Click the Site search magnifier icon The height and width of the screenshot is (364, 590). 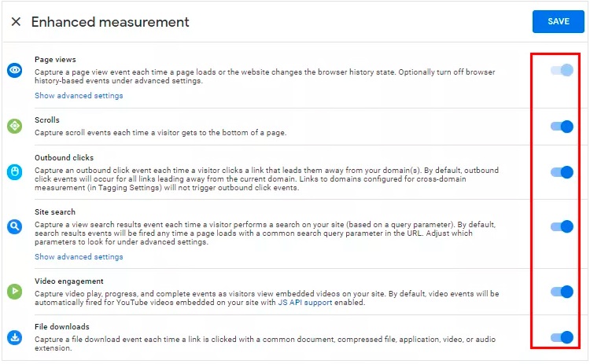click(15, 226)
